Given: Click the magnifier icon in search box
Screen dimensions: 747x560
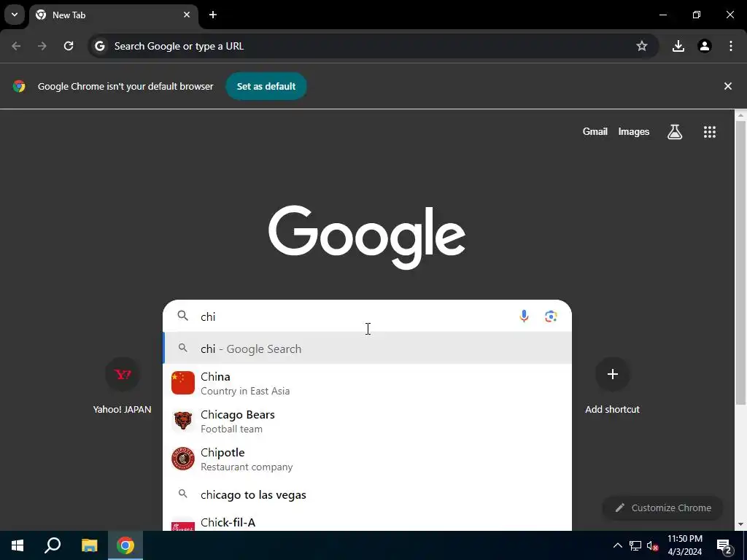Looking at the screenshot, I should (183, 316).
